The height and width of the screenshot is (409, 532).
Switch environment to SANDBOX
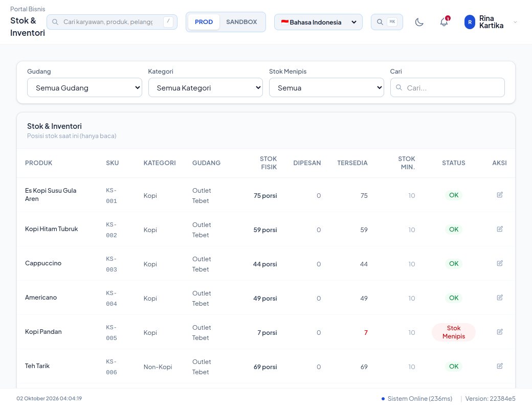click(241, 22)
